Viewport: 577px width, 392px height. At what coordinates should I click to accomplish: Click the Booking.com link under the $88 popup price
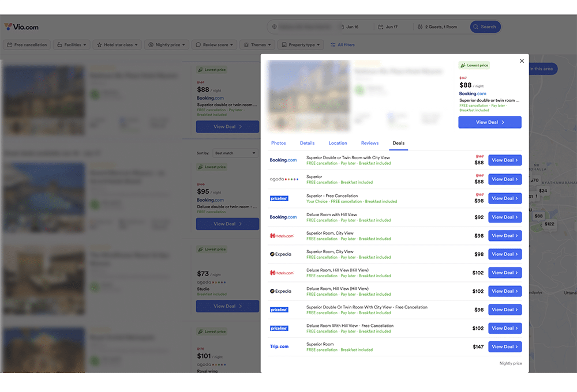pyautogui.click(x=473, y=94)
